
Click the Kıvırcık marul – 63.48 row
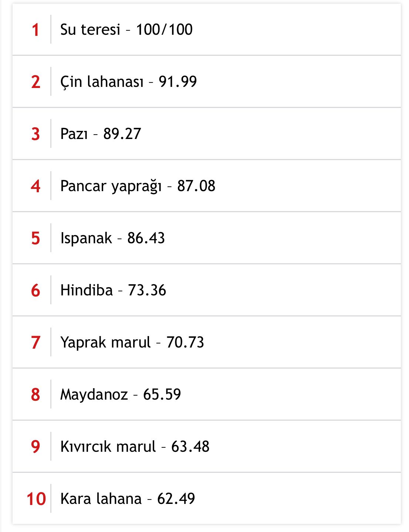(207, 447)
